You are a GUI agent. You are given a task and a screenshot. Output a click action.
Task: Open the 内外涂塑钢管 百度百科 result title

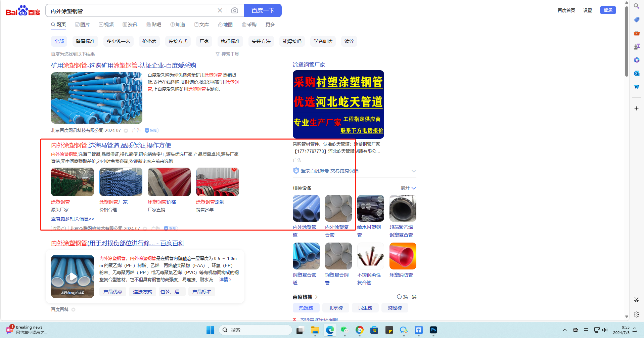tap(118, 243)
